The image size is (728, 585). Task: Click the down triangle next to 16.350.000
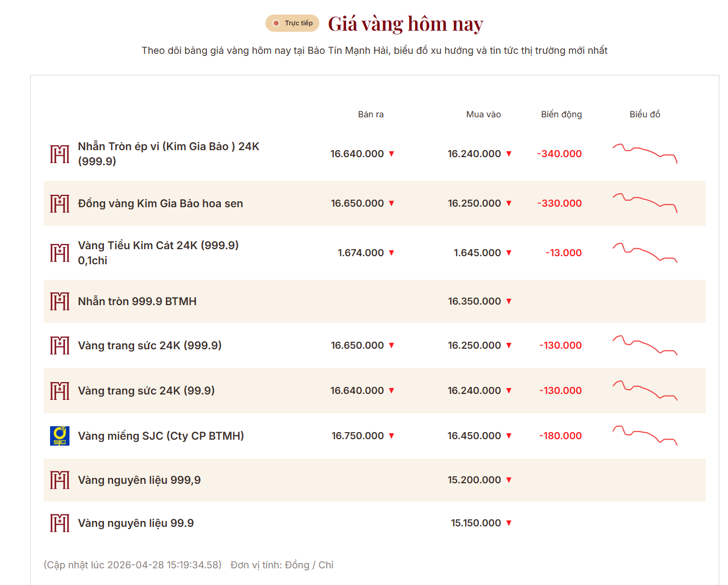click(x=508, y=301)
